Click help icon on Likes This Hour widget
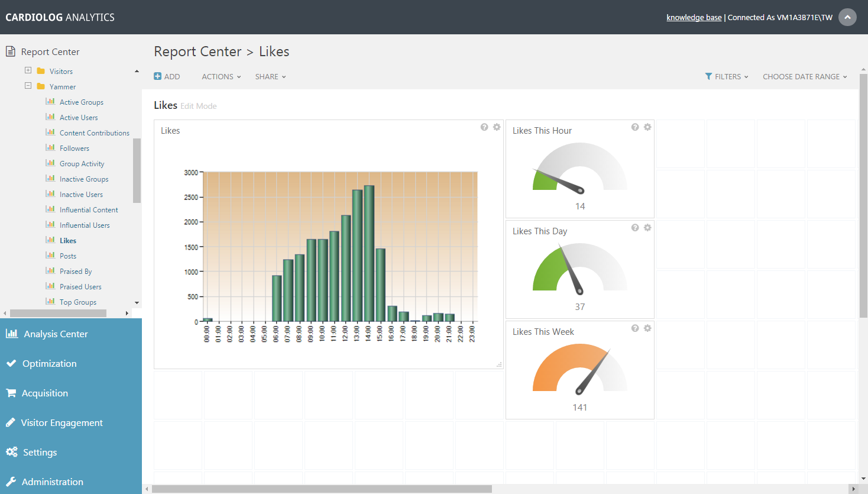Image resolution: width=868 pixels, height=494 pixels. click(x=635, y=127)
